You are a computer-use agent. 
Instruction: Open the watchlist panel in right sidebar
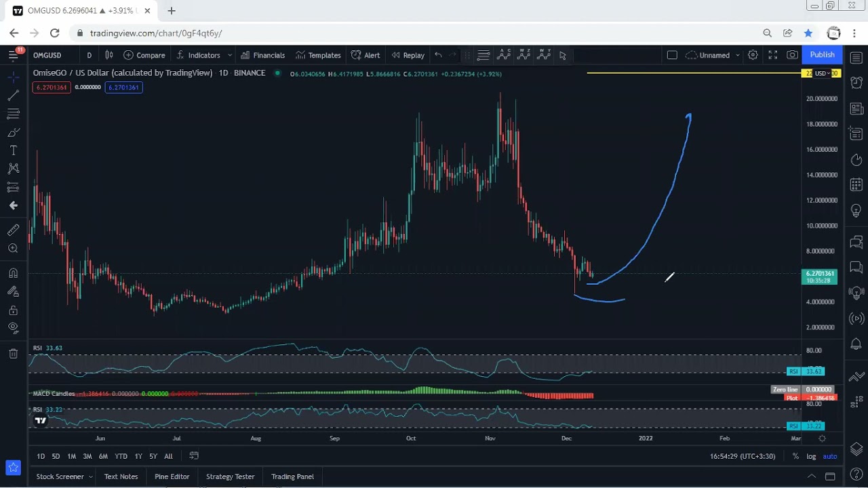pos(856,57)
